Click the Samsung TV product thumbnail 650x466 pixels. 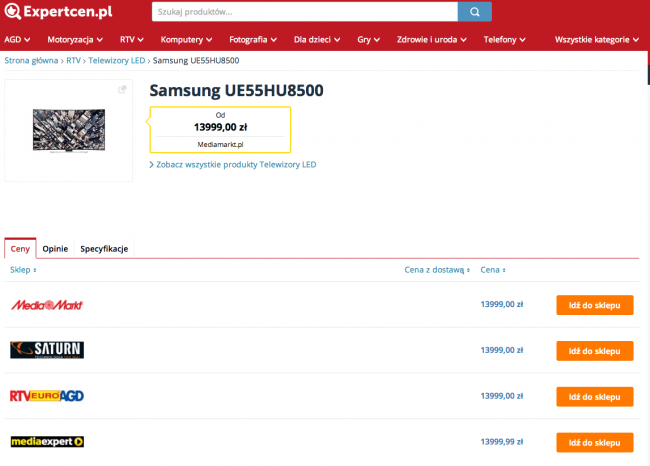[x=69, y=131]
